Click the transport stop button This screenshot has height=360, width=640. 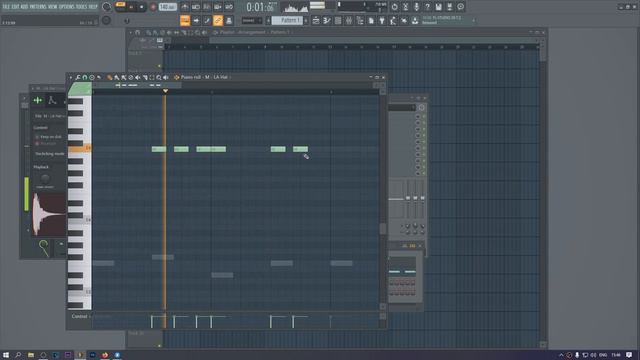pos(142,7)
